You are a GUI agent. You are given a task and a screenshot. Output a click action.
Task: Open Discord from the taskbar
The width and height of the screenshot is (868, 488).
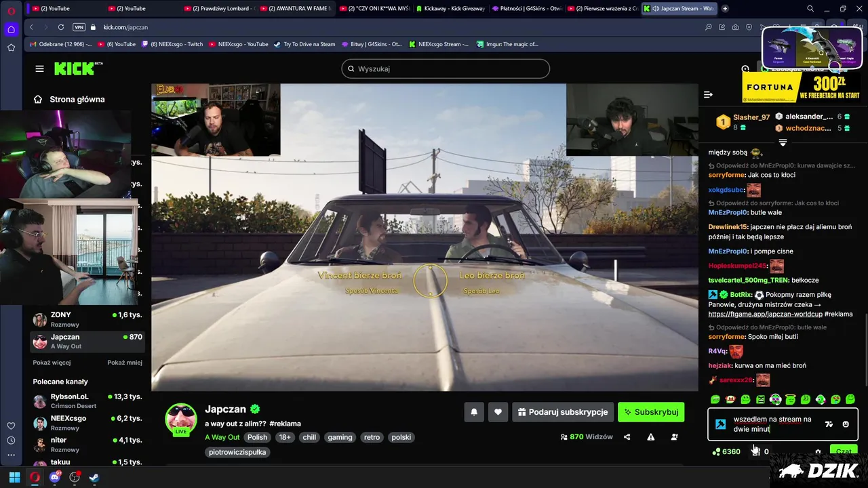[55, 477]
